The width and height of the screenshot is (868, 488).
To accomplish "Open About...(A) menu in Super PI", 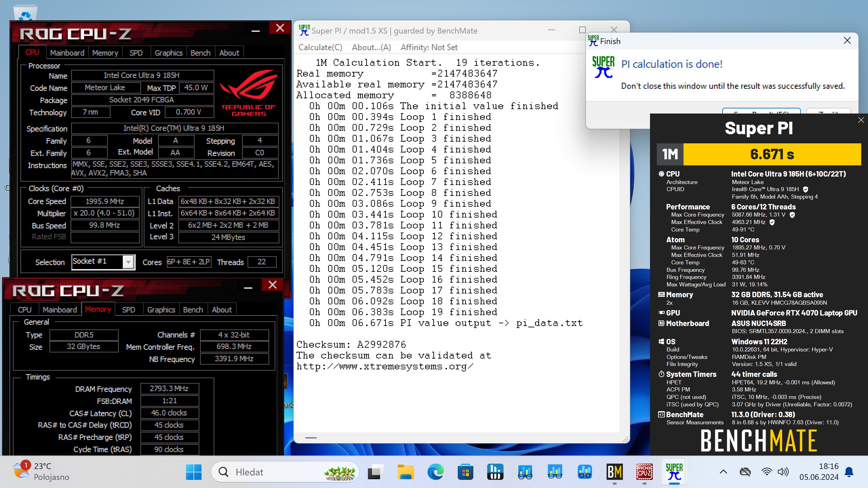I will [371, 47].
